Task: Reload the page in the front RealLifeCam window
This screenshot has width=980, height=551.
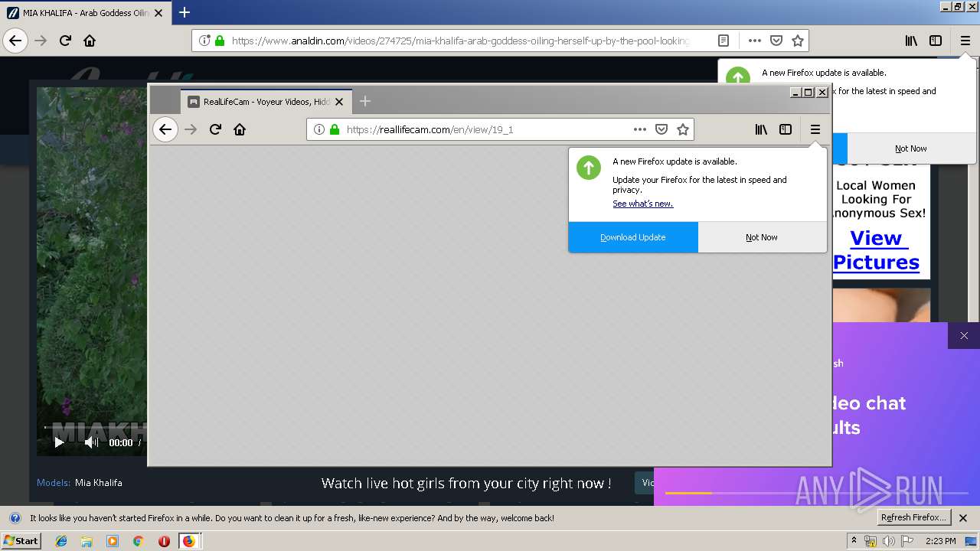Action: (x=215, y=129)
